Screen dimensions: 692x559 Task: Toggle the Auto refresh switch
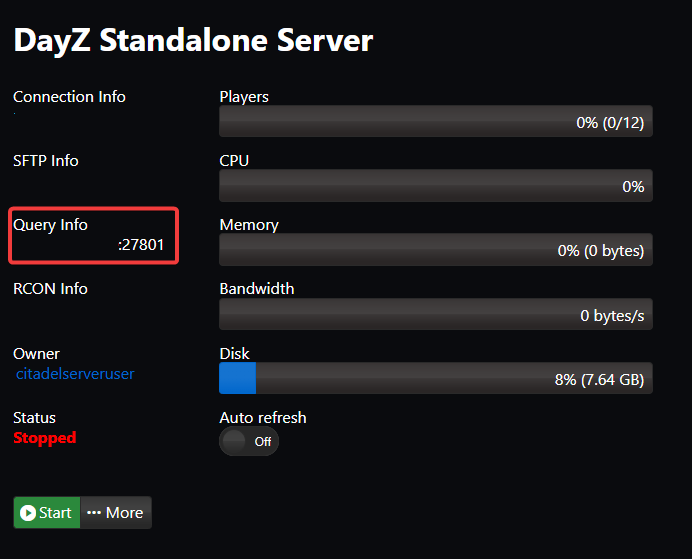248,441
